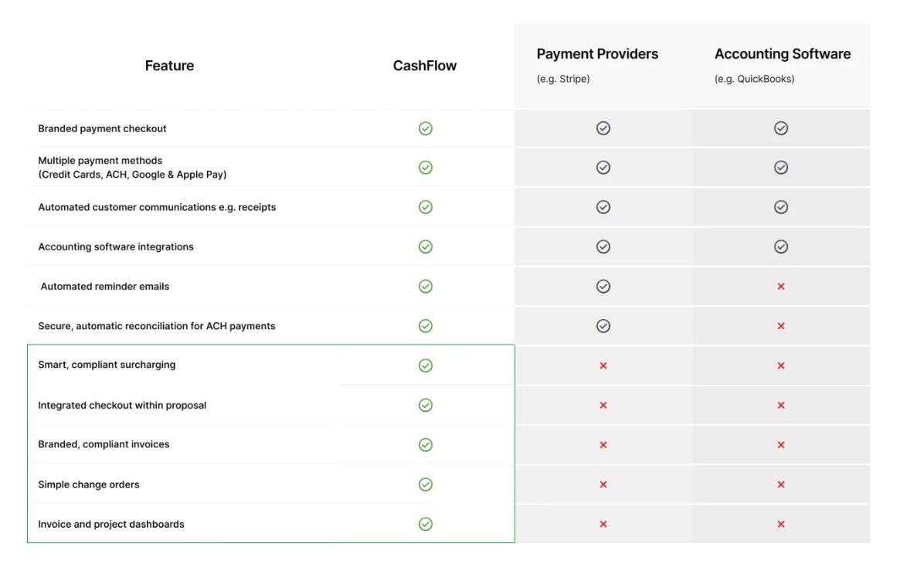900x588 pixels.
Task: Click CashFlow check for Integrated checkout within proposal
Action: (425, 405)
